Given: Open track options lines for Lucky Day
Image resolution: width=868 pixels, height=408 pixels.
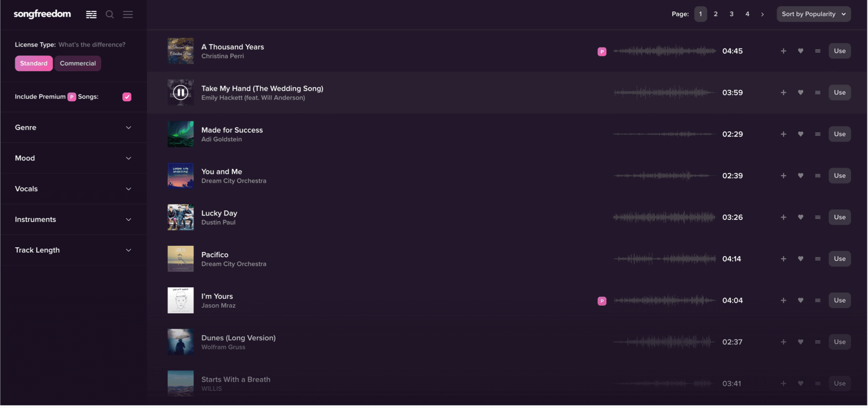Looking at the screenshot, I should point(817,217).
